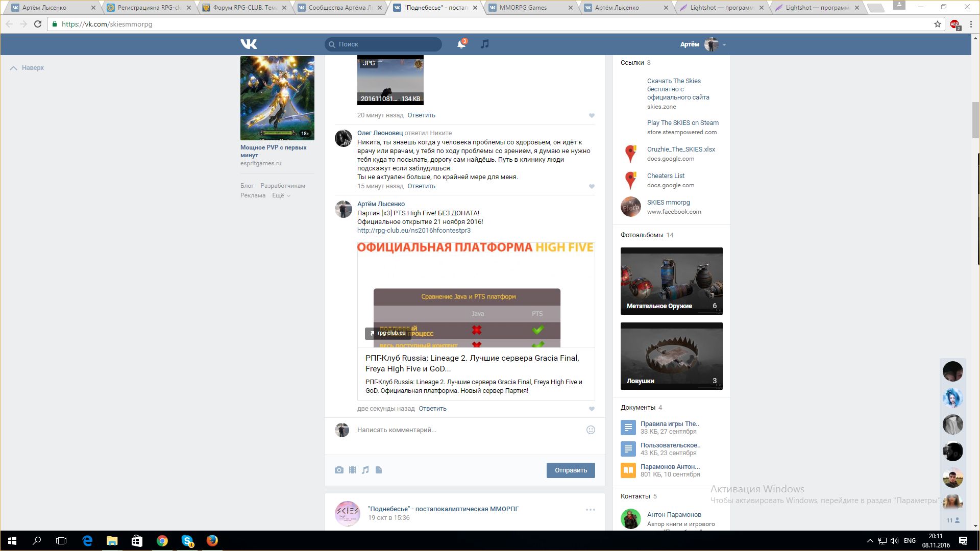
Task: Attach audio using the note icon
Action: pos(365,470)
